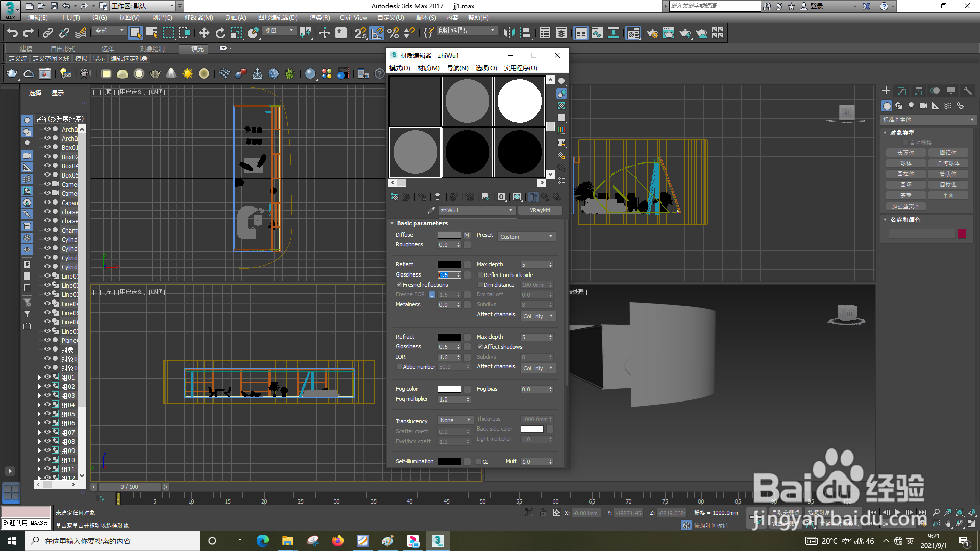Open the Civil View menu
The image size is (980, 552).
pos(353,18)
